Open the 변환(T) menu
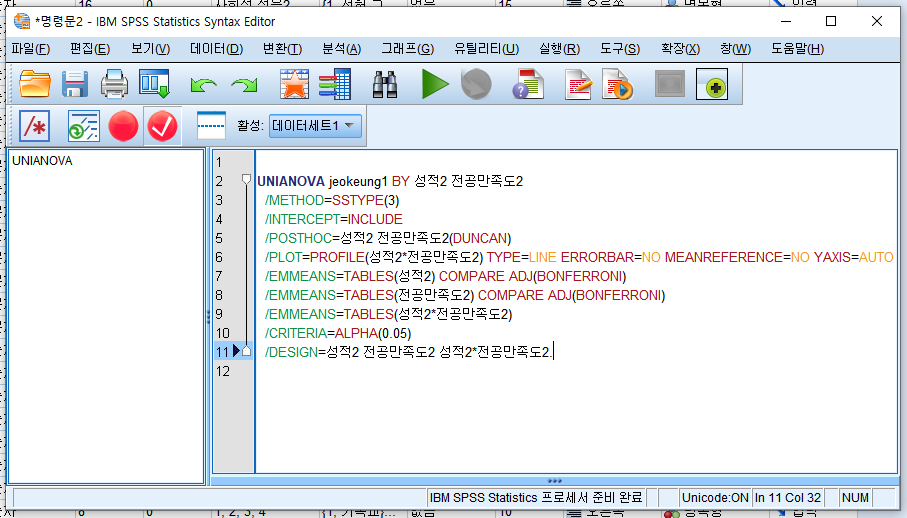This screenshot has height=518, width=907. pos(282,49)
